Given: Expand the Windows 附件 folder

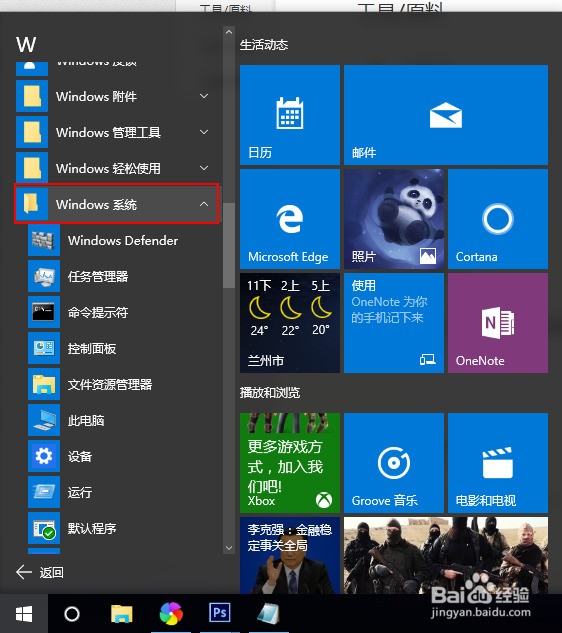Looking at the screenshot, I should [x=117, y=96].
